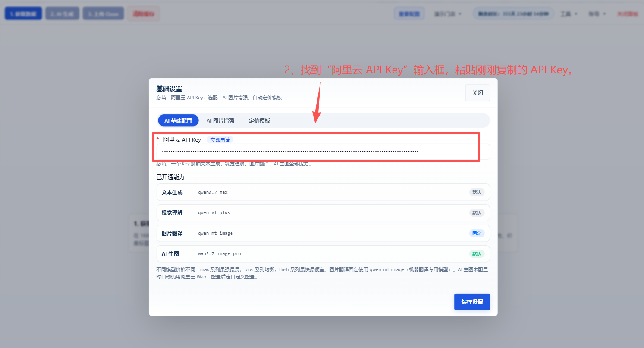
Task: Open the 演示门店 dropdown in top bar
Action: click(447, 14)
